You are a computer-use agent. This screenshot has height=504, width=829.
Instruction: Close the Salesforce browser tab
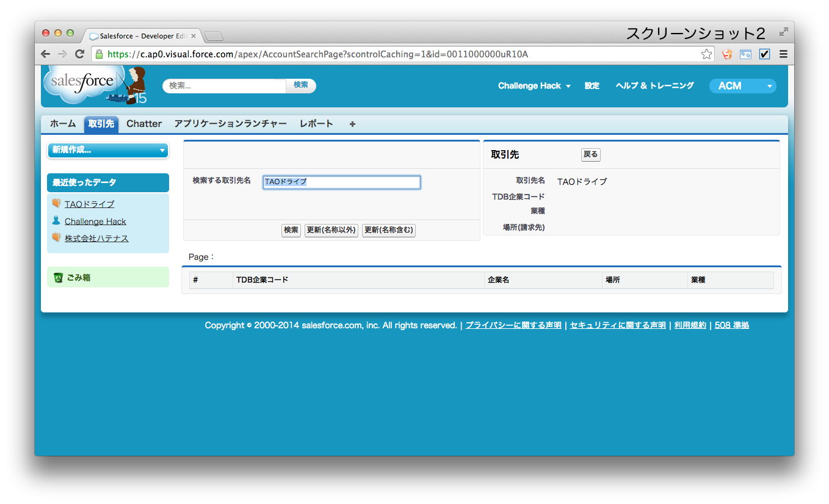(x=194, y=36)
